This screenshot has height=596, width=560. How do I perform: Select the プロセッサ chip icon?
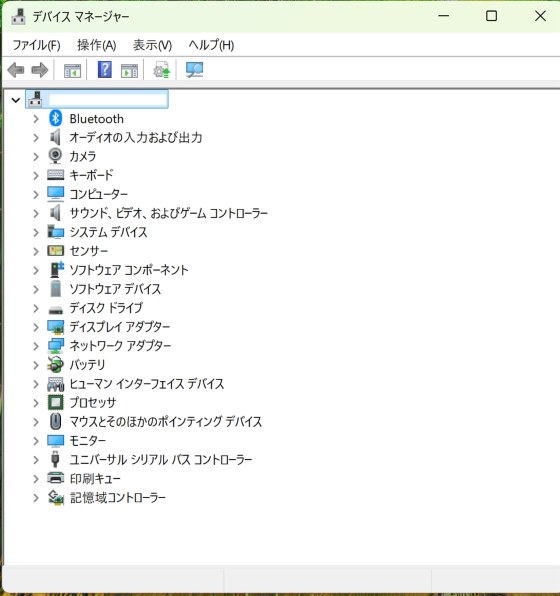click(56, 402)
